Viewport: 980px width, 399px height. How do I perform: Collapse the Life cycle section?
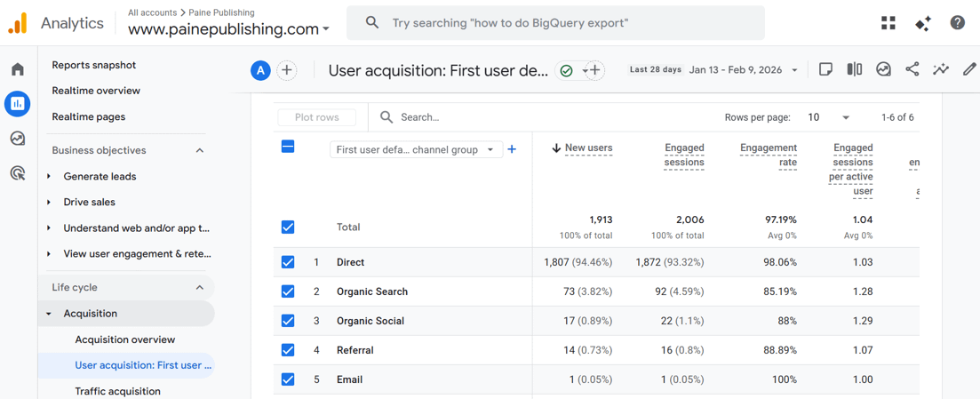pos(200,288)
